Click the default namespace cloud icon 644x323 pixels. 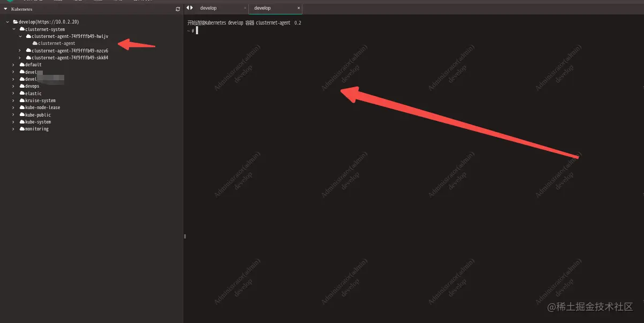coord(22,65)
